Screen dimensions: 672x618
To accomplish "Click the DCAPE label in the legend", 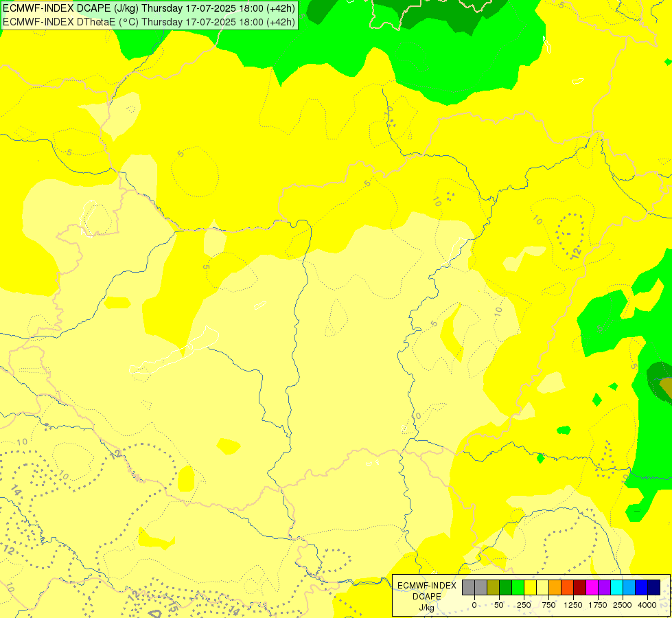I will [427, 597].
